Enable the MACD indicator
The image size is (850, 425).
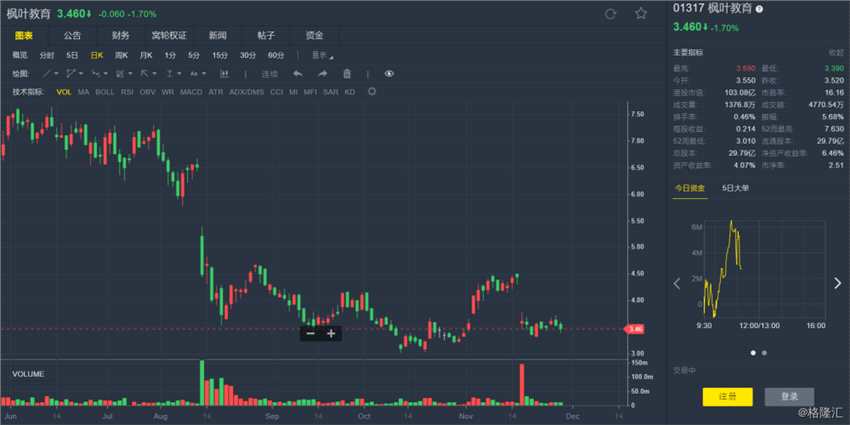(x=191, y=92)
